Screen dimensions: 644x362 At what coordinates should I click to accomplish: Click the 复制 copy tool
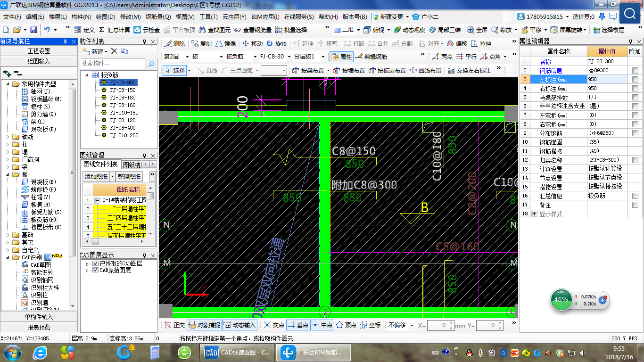click(201, 43)
